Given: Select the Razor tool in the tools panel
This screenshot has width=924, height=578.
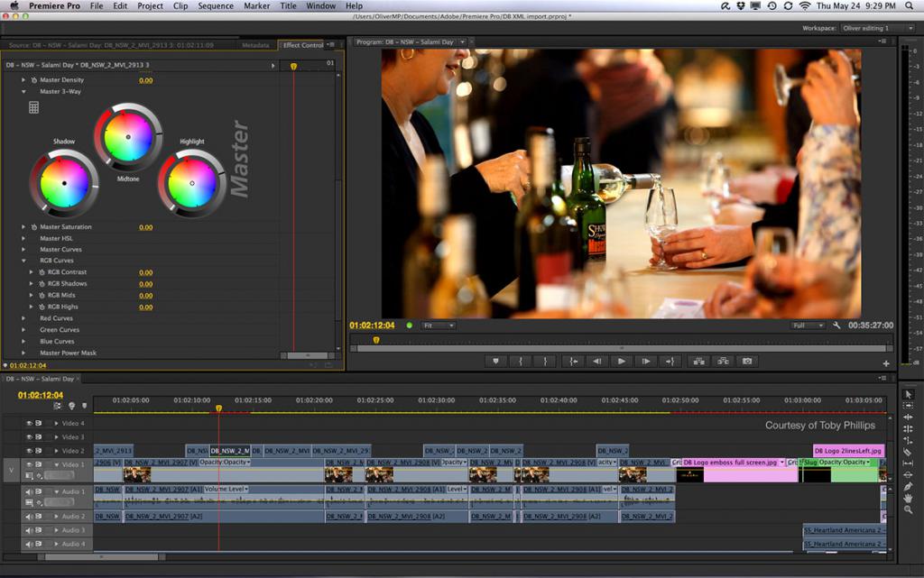Looking at the screenshot, I should 909,452.
